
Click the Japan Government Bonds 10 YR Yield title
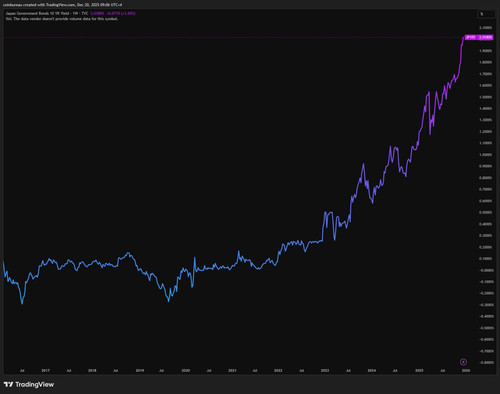pos(47,14)
